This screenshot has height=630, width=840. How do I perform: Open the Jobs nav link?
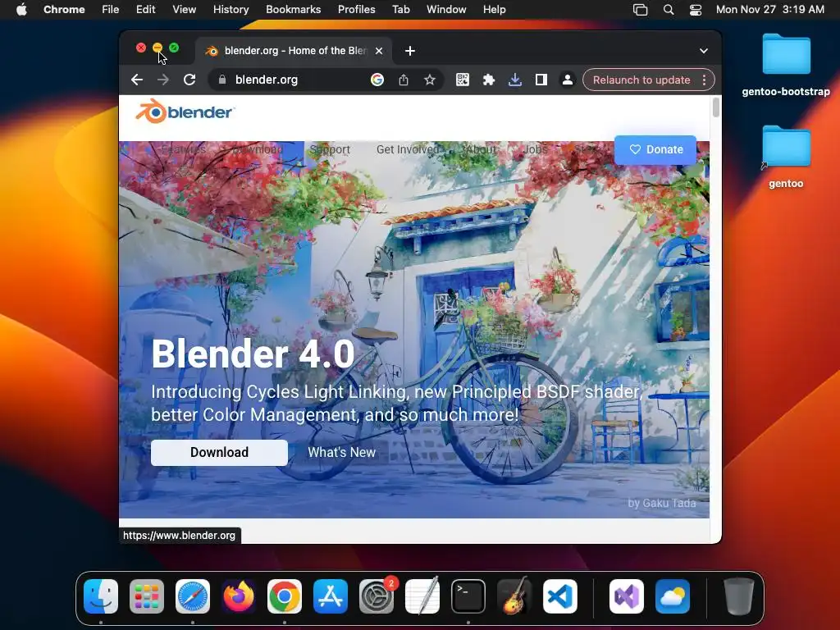point(536,149)
